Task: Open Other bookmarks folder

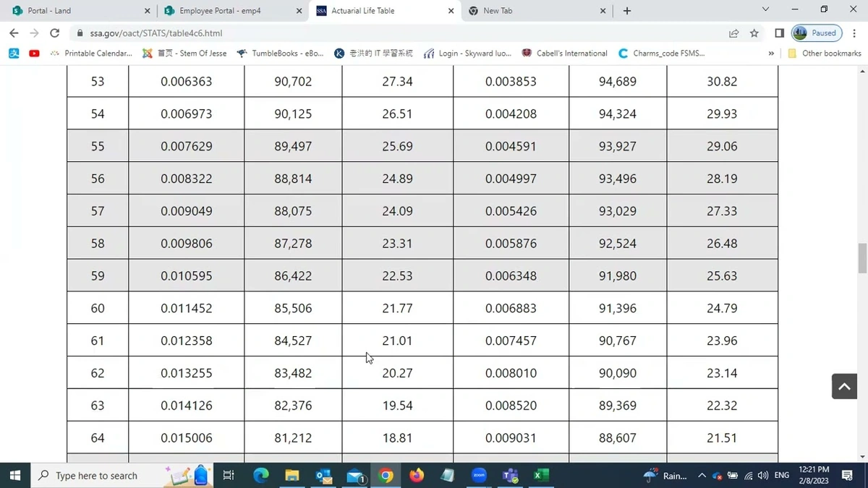Action: (x=825, y=53)
